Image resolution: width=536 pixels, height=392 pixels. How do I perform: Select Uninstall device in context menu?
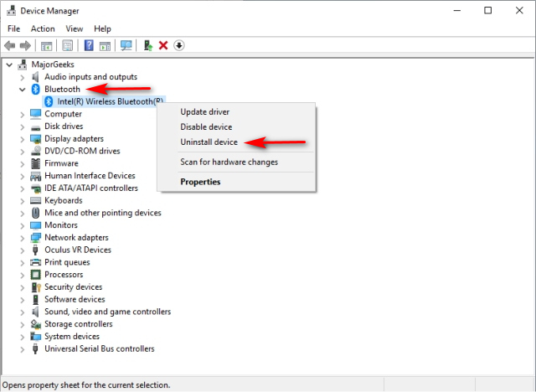(236, 142)
